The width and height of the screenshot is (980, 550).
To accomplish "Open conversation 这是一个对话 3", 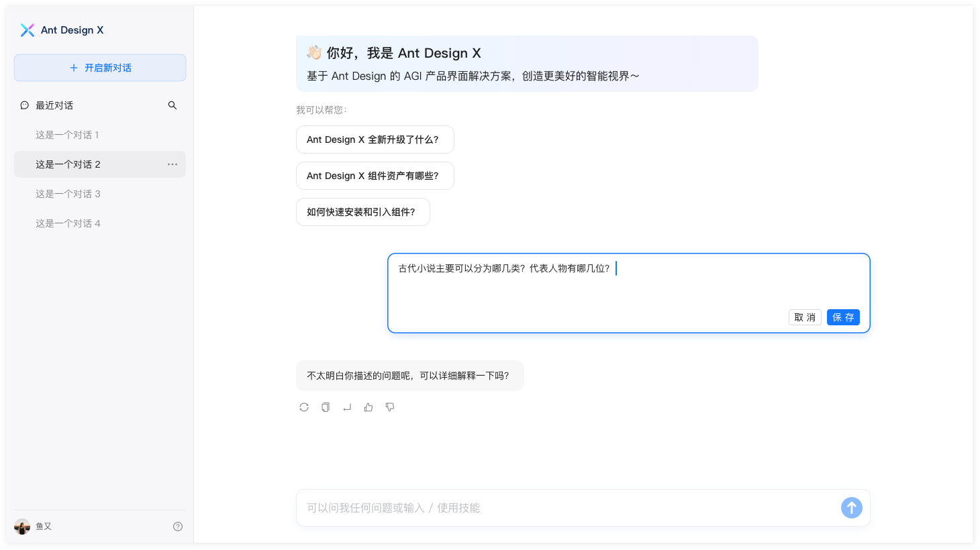I will [100, 194].
